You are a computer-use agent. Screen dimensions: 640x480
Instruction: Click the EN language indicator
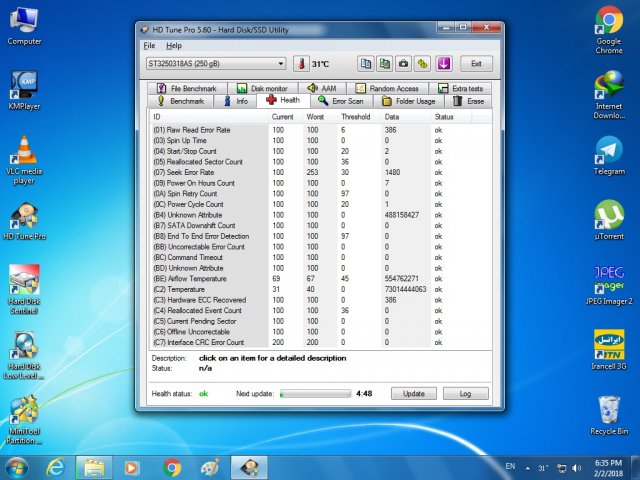pos(510,466)
